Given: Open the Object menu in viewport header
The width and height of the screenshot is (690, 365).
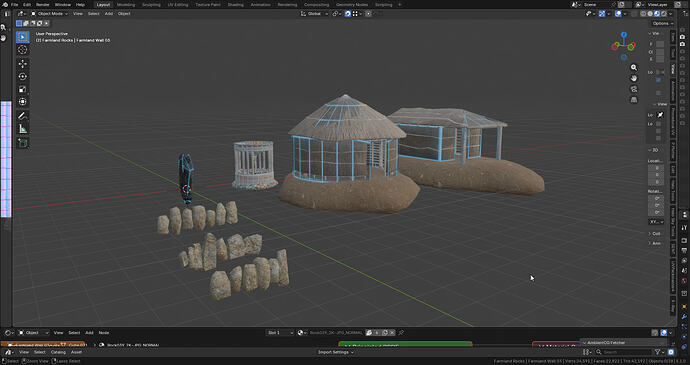Looking at the screenshot, I should coord(124,14).
